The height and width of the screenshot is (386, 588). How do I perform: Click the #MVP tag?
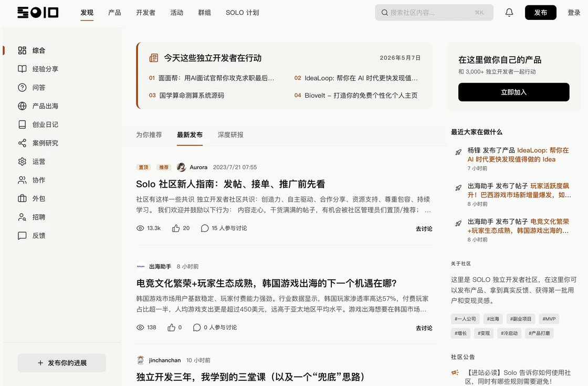point(549,319)
